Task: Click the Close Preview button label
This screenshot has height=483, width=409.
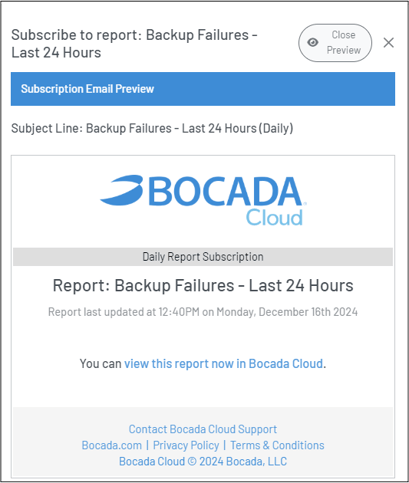Action: 343,42
